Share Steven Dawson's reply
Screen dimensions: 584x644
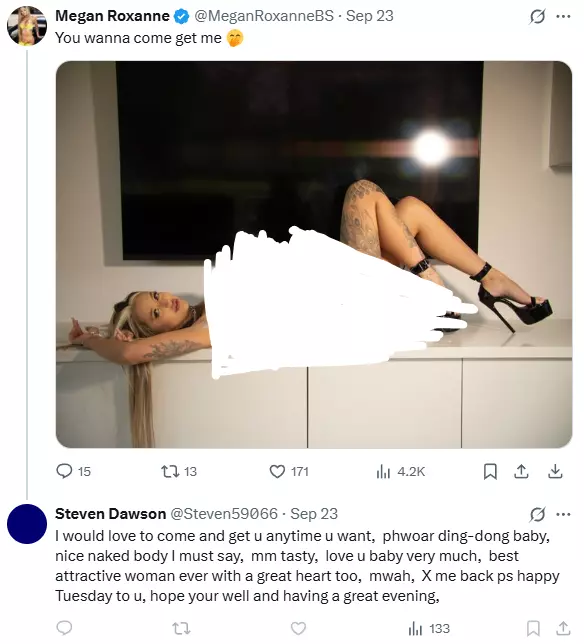[563, 628]
